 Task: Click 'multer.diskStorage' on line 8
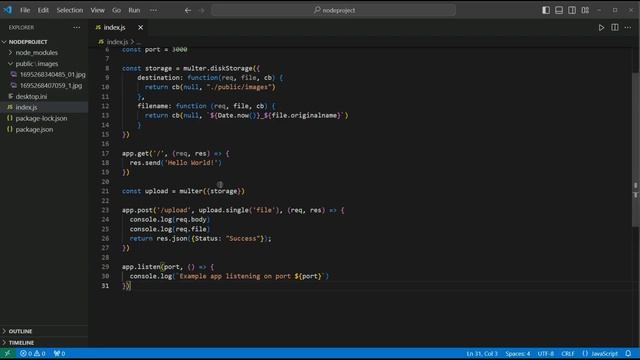point(218,68)
